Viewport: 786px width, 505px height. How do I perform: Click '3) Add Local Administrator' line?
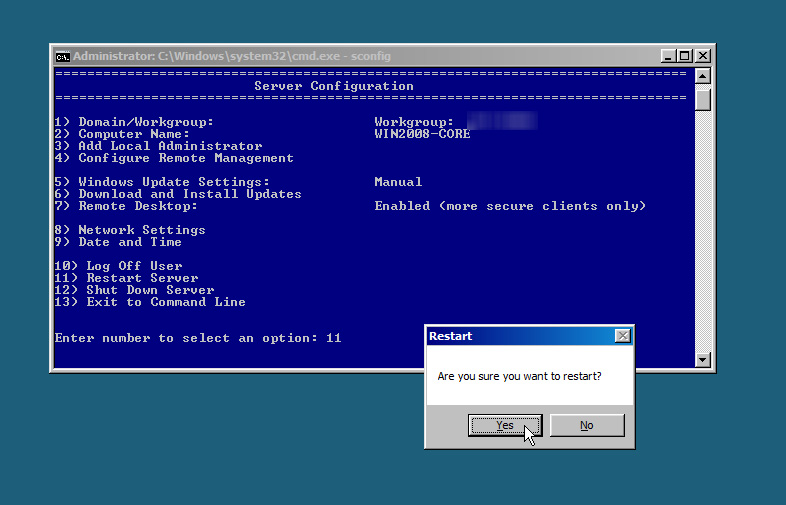pyautogui.click(x=158, y=146)
